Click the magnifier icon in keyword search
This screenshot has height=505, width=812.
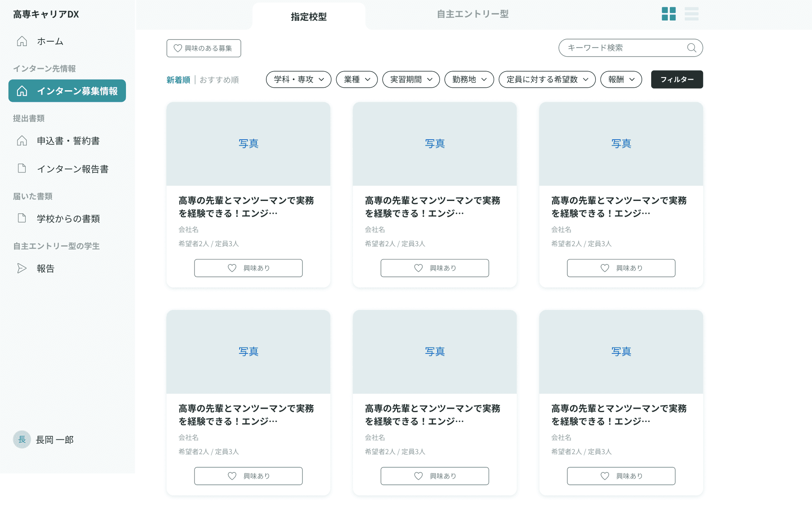pos(692,48)
